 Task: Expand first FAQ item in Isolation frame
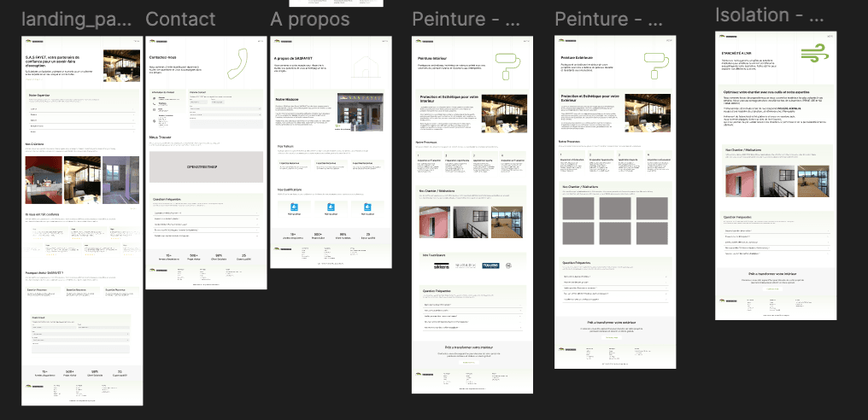pyautogui.click(x=773, y=230)
